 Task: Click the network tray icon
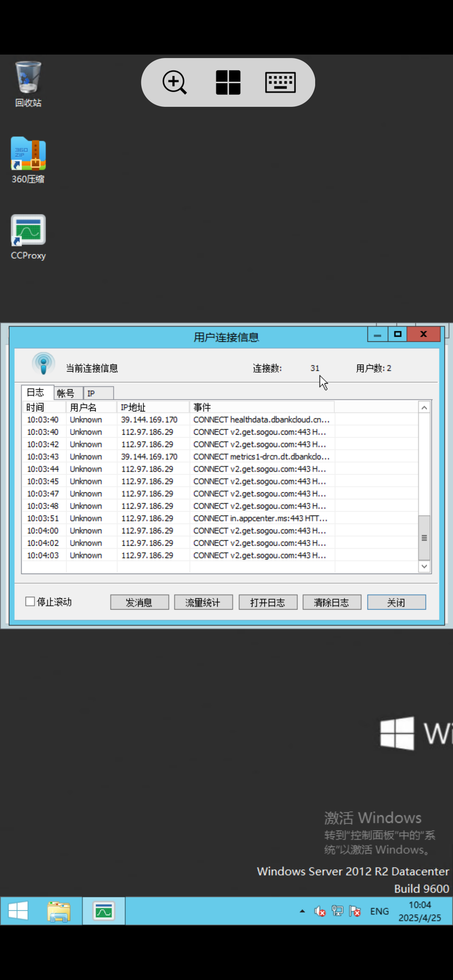tap(337, 911)
